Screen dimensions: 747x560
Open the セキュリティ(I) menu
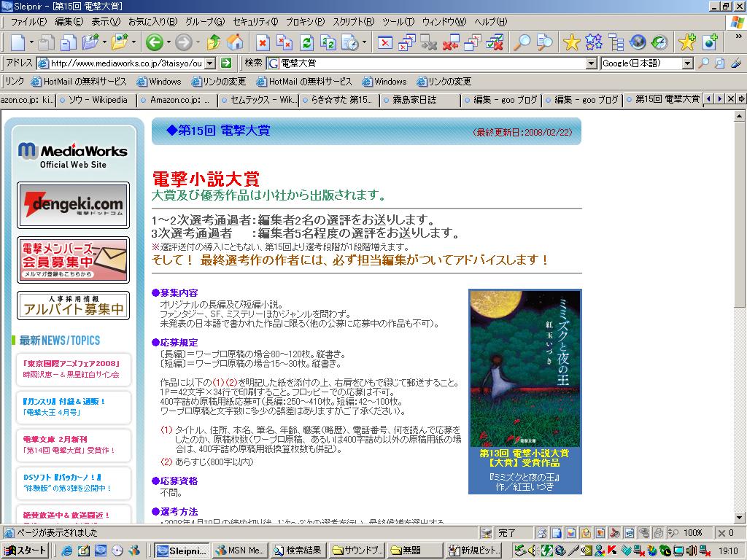(x=255, y=21)
